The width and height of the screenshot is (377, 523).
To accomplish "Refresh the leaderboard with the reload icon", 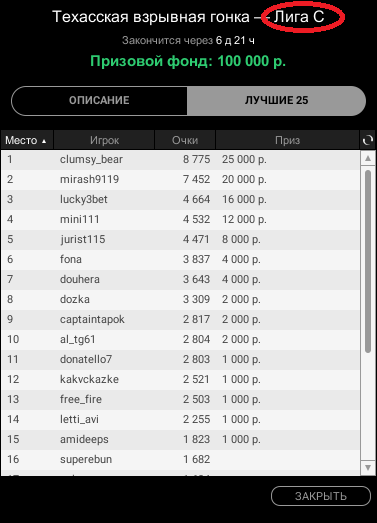I will click(x=368, y=140).
